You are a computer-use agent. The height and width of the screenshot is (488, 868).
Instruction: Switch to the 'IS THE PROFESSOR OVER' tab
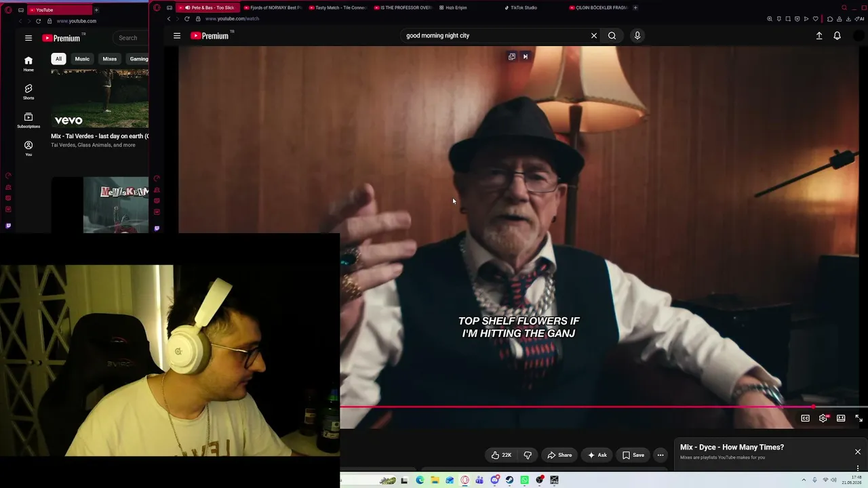click(403, 7)
